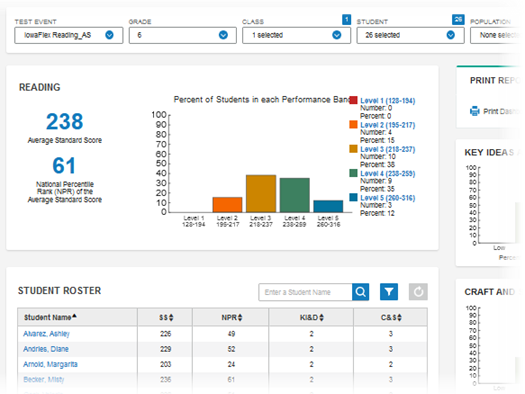Open the Grade dropdown showing 6

[182, 35]
